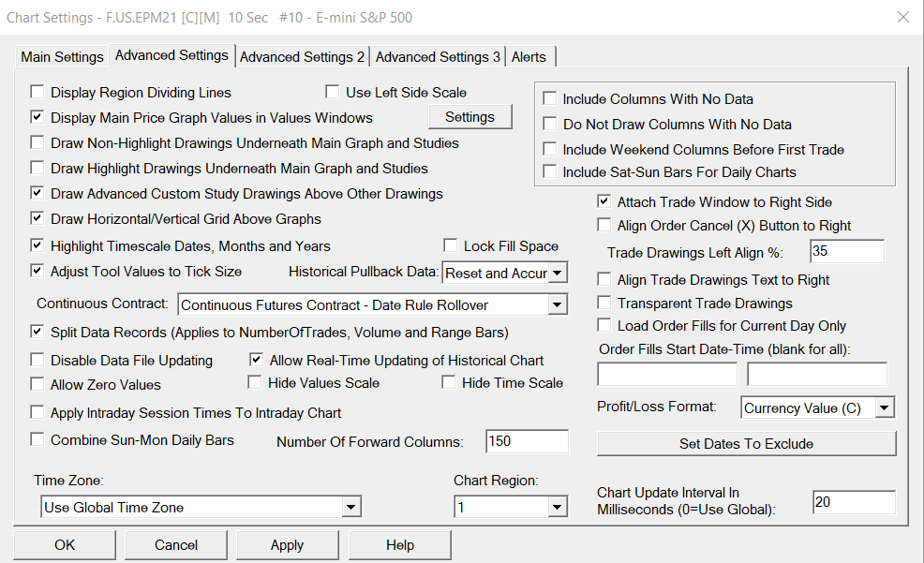
Task: Uncheck Attach Trade Window to Right Side
Action: (x=604, y=201)
